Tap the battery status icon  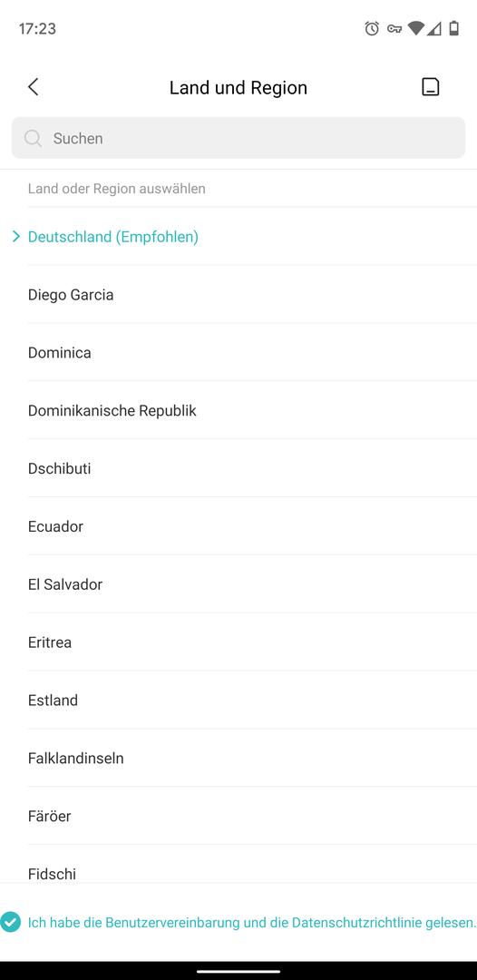pyautogui.click(x=454, y=28)
